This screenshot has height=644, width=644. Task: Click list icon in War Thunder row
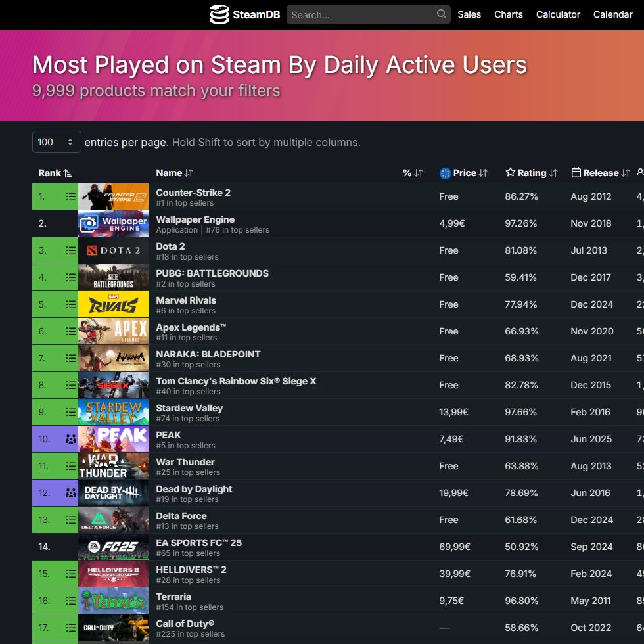71,466
